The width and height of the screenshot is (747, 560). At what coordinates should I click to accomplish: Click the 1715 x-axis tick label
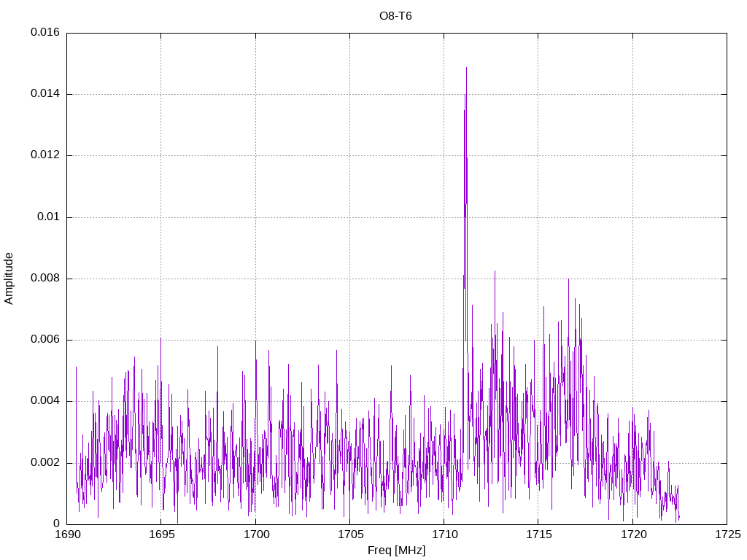tap(538, 535)
